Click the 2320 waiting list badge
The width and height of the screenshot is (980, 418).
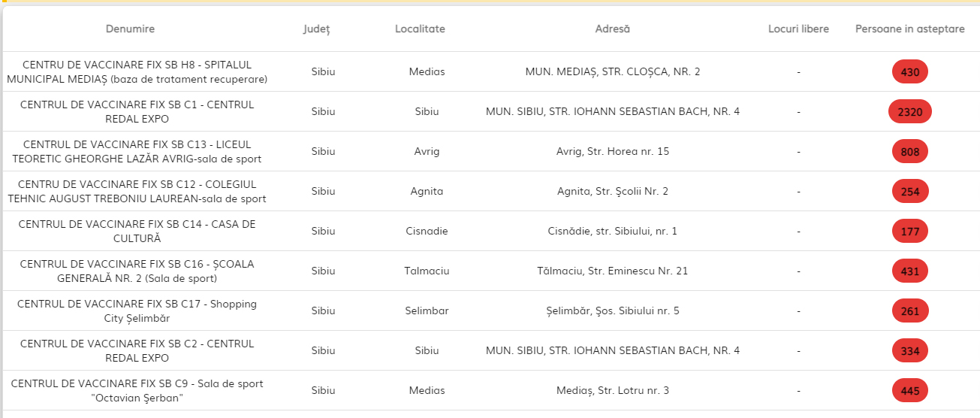coord(910,112)
